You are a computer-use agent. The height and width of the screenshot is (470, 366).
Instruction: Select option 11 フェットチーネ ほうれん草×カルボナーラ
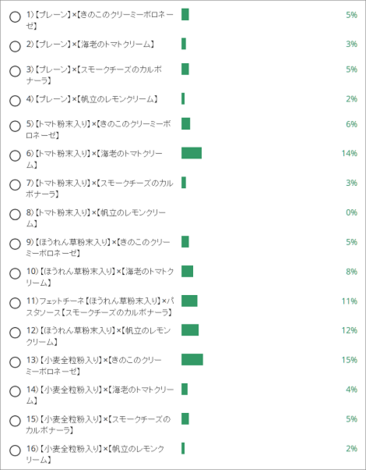pos(15,303)
